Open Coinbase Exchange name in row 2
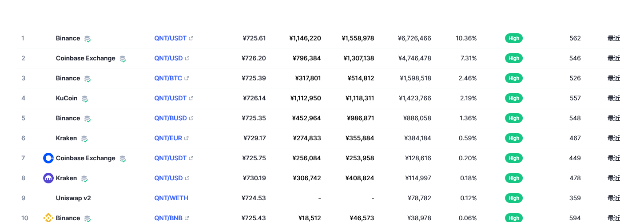The width and height of the screenshot is (644, 222). click(86, 58)
